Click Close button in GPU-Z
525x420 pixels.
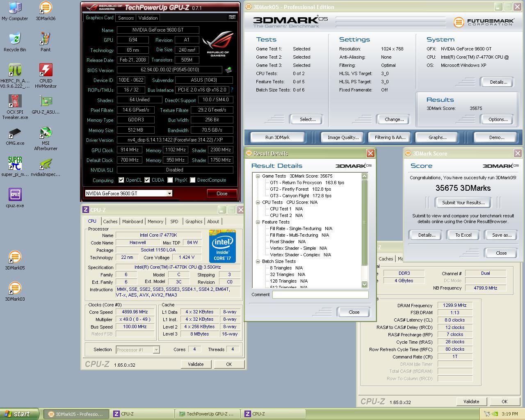[221, 193]
